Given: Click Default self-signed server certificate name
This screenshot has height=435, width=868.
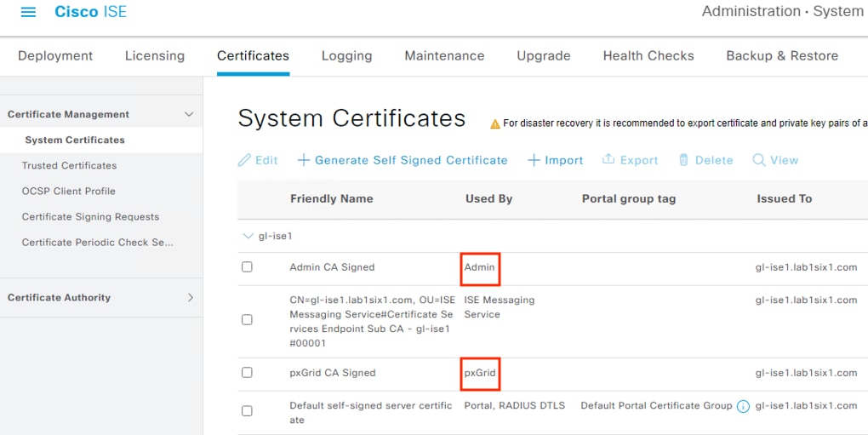Looking at the screenshot, I should (371, 413).
